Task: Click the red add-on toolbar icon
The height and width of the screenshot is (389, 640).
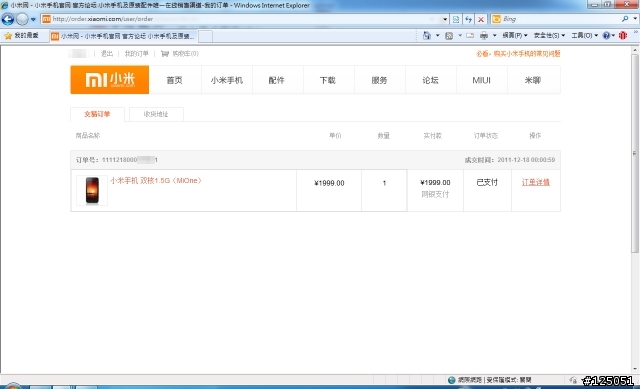Action: click(x=623, y=36)
